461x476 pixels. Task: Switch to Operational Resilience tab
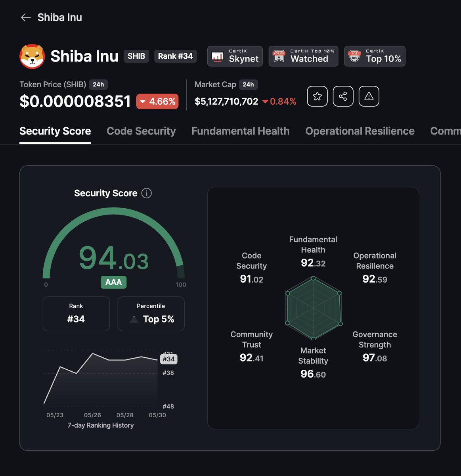pos(360,131)
